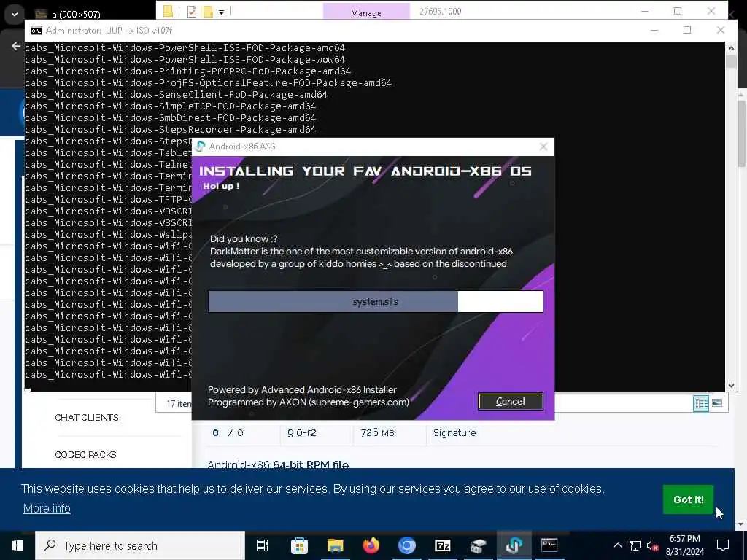Click the SenseClient-FoD-Package-amd64 console line

[177, 95]
